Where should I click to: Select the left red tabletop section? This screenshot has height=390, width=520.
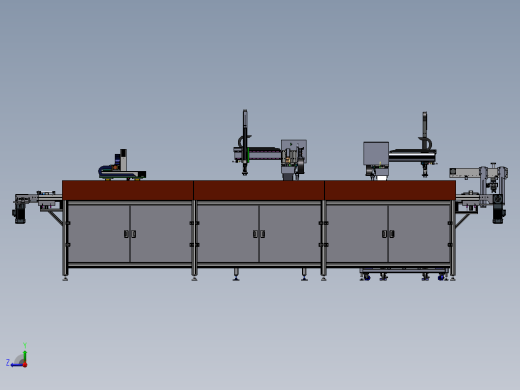(x=128, y=190)
